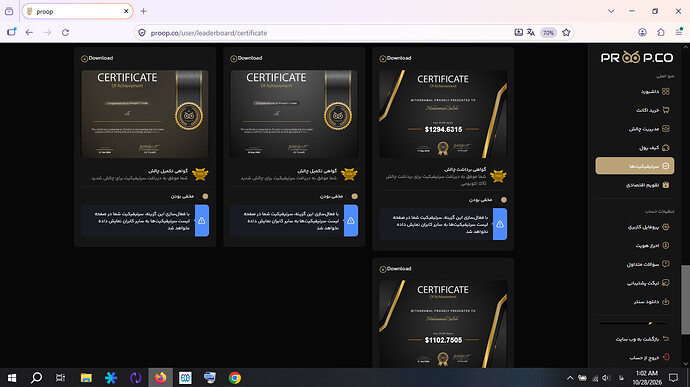Click the taskbar clock showing 1:02 AM
Viewport: 690px width, 387px height.
coord(647,378)
